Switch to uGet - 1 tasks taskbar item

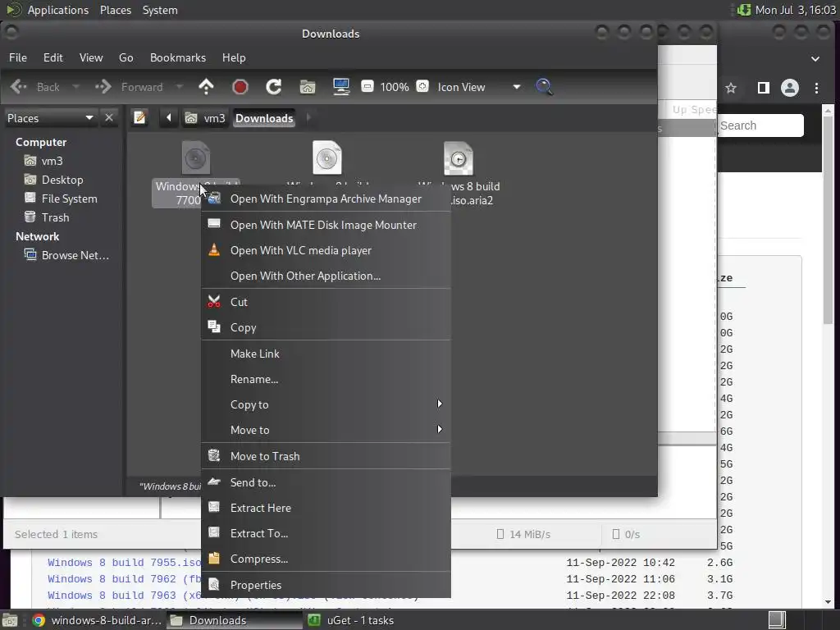point(351,620)
